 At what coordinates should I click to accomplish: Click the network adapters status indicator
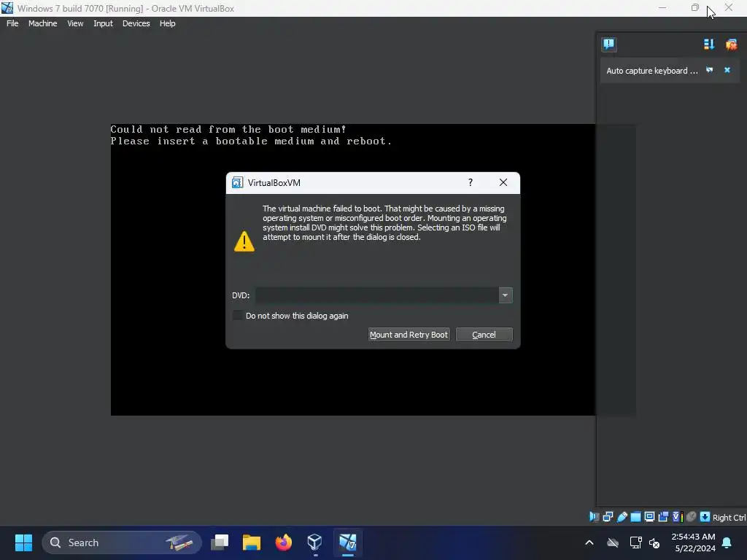coord(608,517)
